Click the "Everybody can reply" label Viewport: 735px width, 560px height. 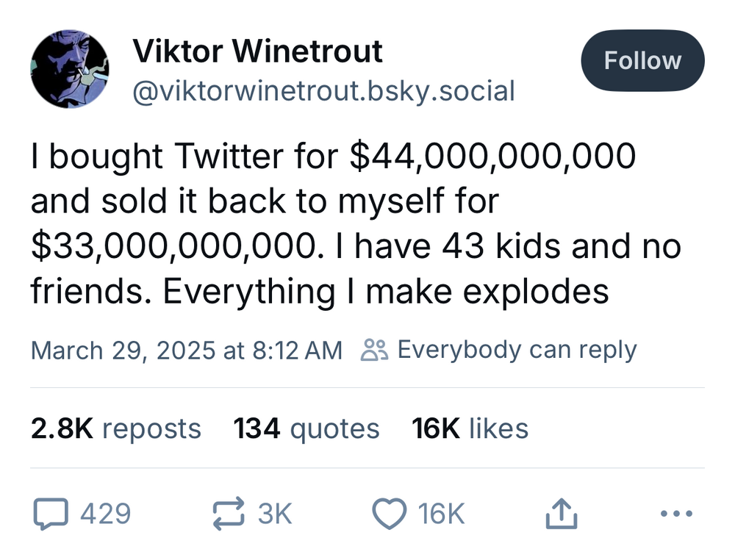coord(517,351)
